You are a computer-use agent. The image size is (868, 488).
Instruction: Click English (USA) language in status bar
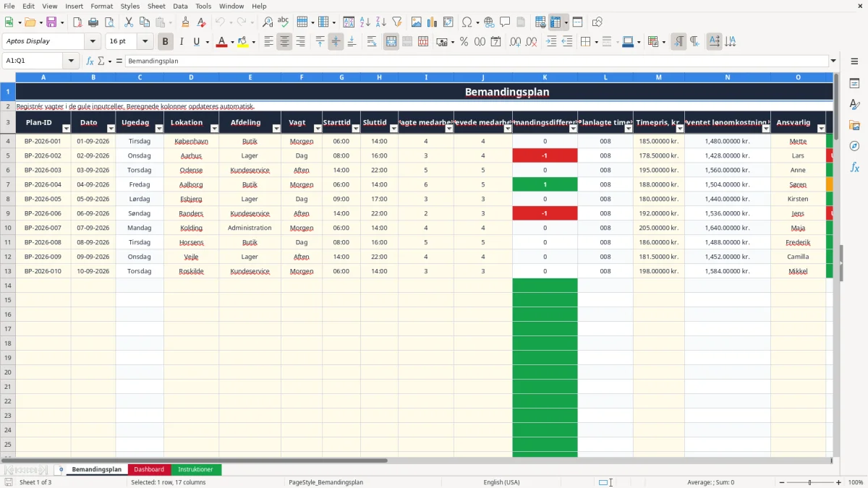502,482
